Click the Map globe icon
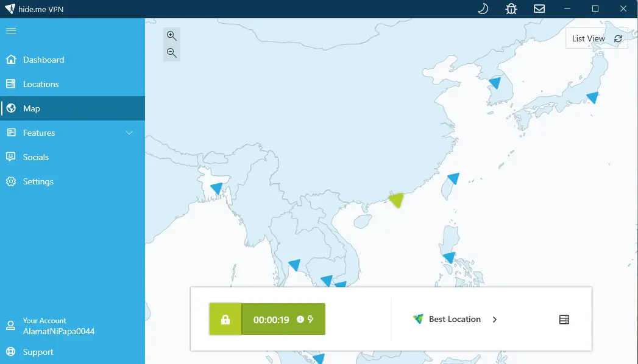 11,108
